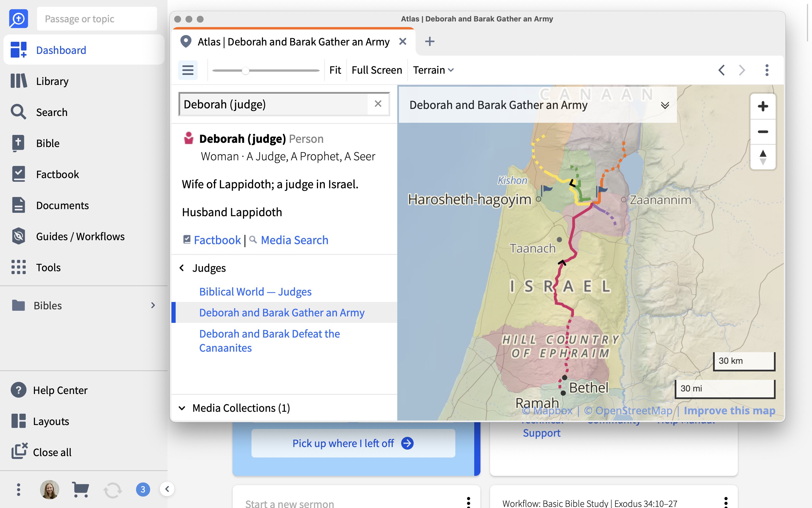Switch the map to Full Screen

377,70
